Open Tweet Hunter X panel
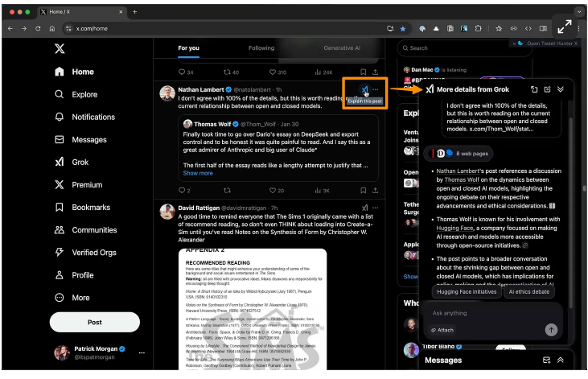The width and height of the screenshot is (588, 379). click(x=545, y=43)
